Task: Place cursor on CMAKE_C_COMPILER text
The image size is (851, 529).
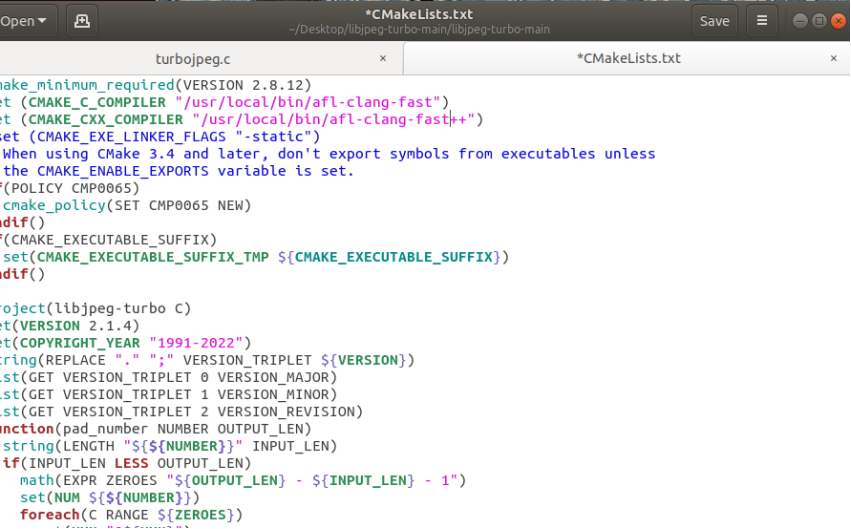Action: (97, 102)
